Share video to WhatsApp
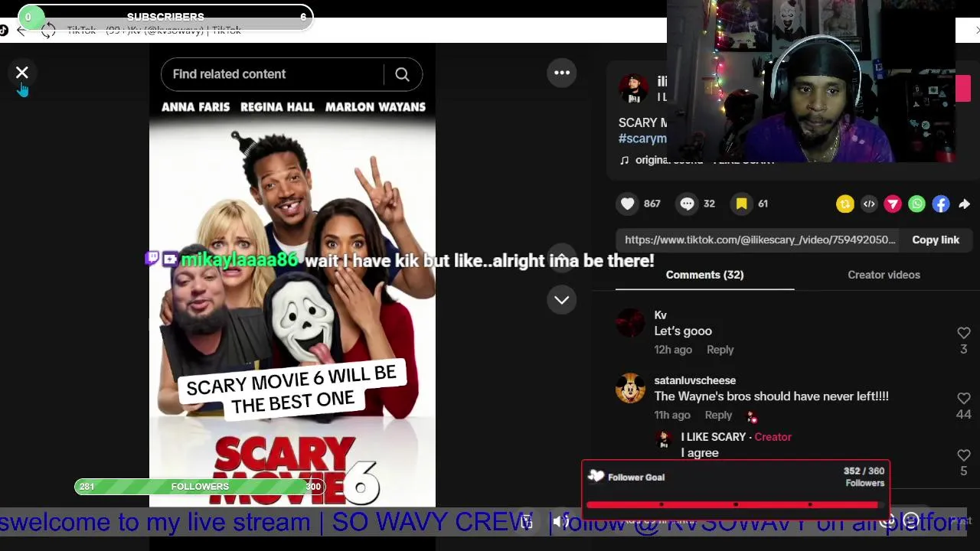This screenshot has width=980, height=551. (916, 204)
